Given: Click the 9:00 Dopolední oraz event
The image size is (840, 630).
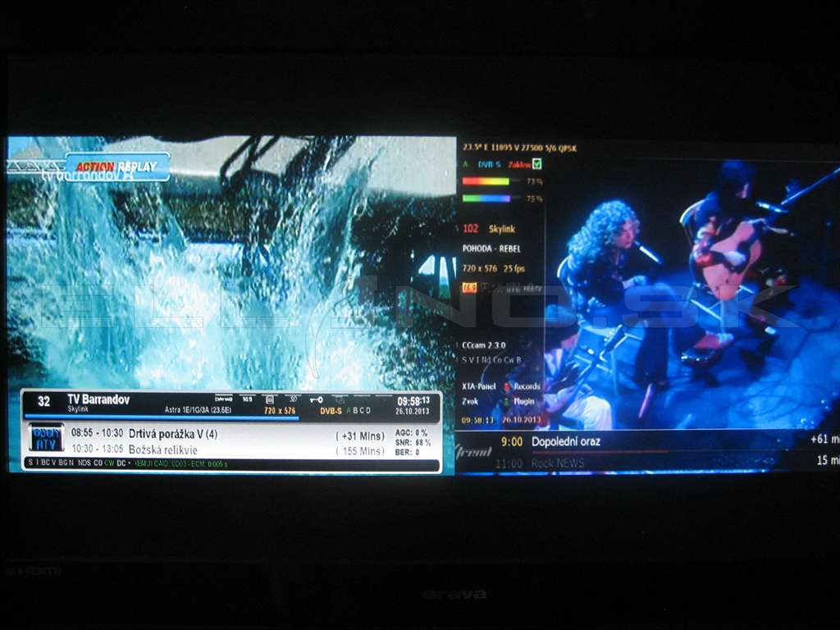Looking at the screenshot, I should click(x=550, y=442).
